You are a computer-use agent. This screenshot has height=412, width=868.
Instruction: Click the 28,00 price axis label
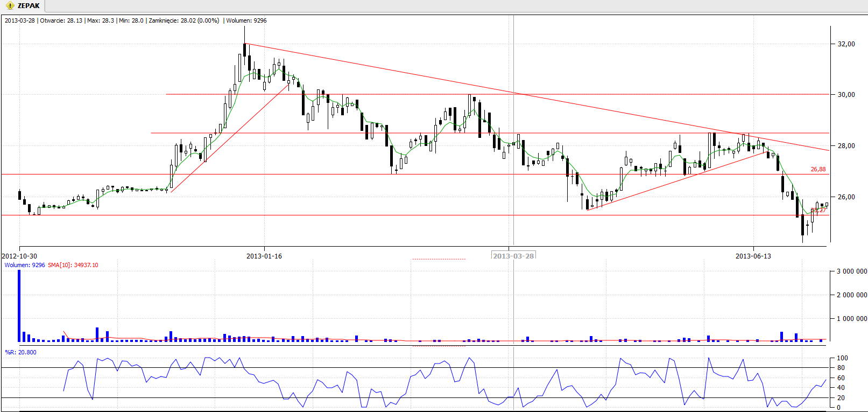846,146
